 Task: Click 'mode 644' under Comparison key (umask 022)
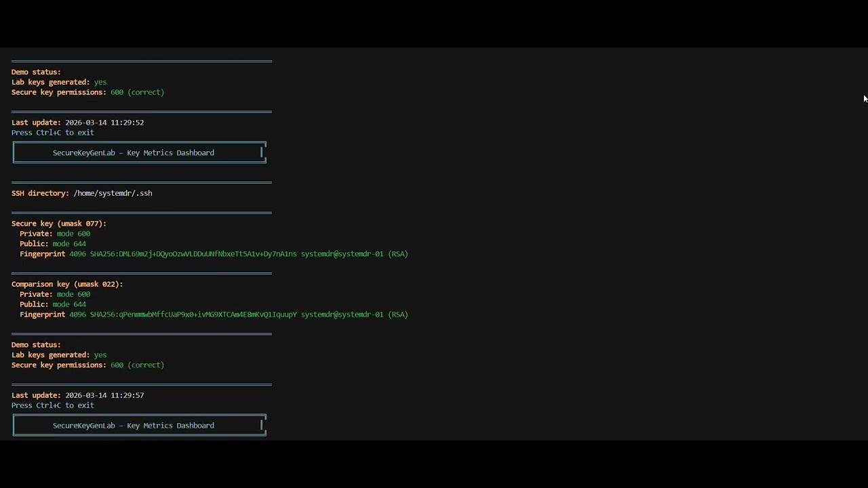coord(69,304)
